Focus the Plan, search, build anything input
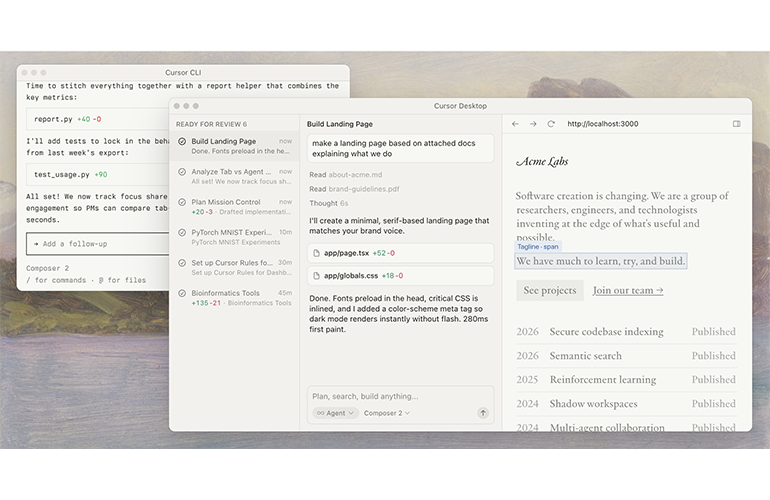Screen dimensions: 770x500 [x=390, y=395]
